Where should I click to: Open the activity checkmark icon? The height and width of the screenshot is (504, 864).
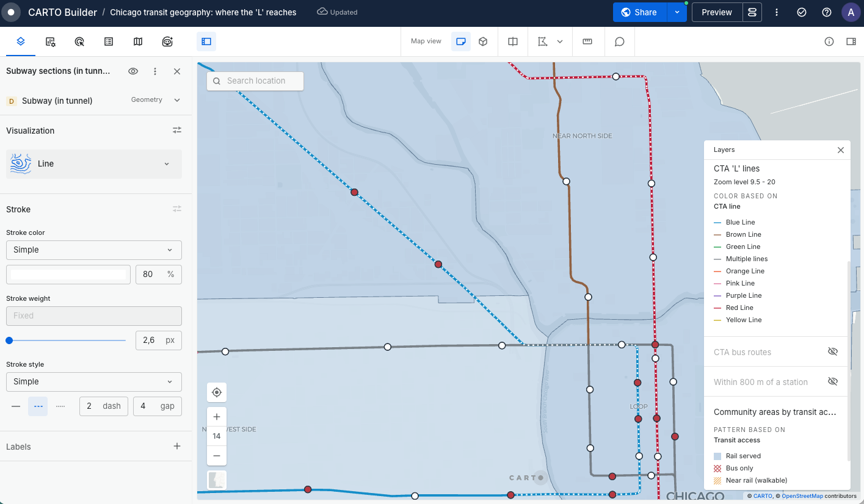coord(802,12)
